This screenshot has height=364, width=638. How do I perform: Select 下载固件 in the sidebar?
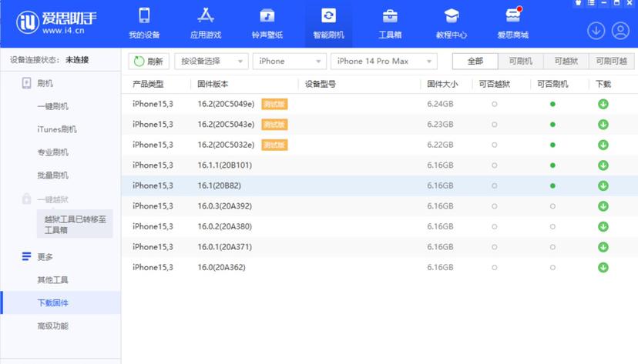point(61,302)
